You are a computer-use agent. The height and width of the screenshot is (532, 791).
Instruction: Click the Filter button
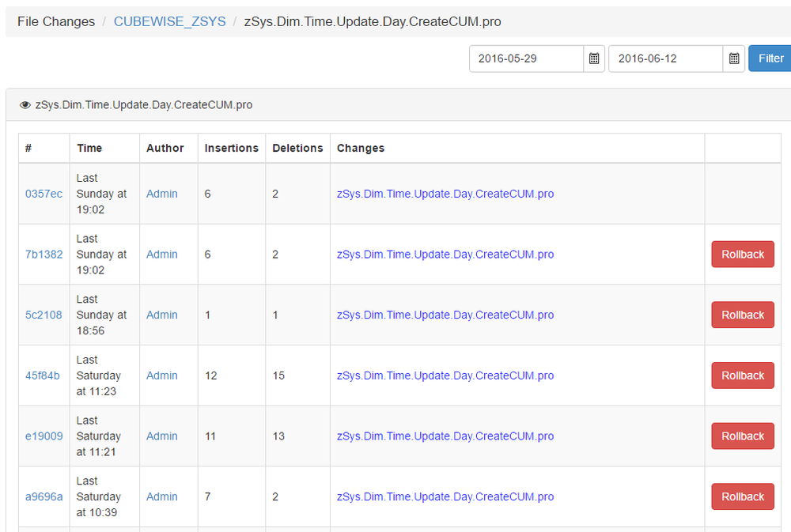770,58
